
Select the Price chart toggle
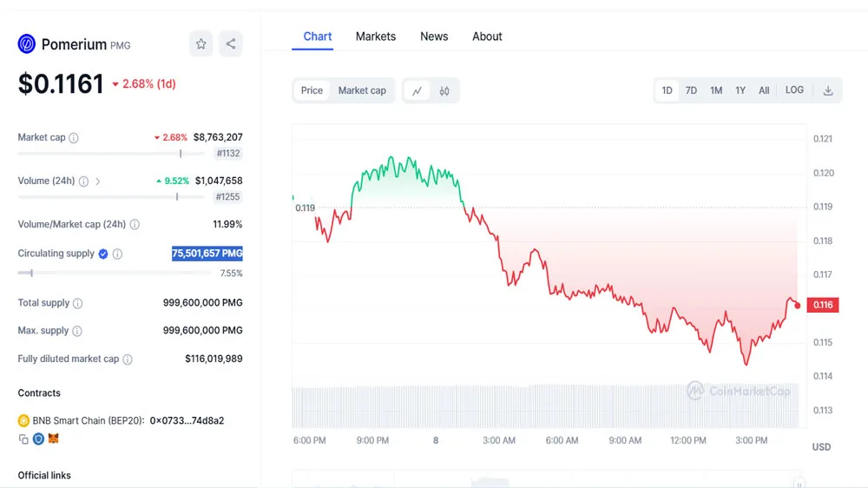coord(312,90)
